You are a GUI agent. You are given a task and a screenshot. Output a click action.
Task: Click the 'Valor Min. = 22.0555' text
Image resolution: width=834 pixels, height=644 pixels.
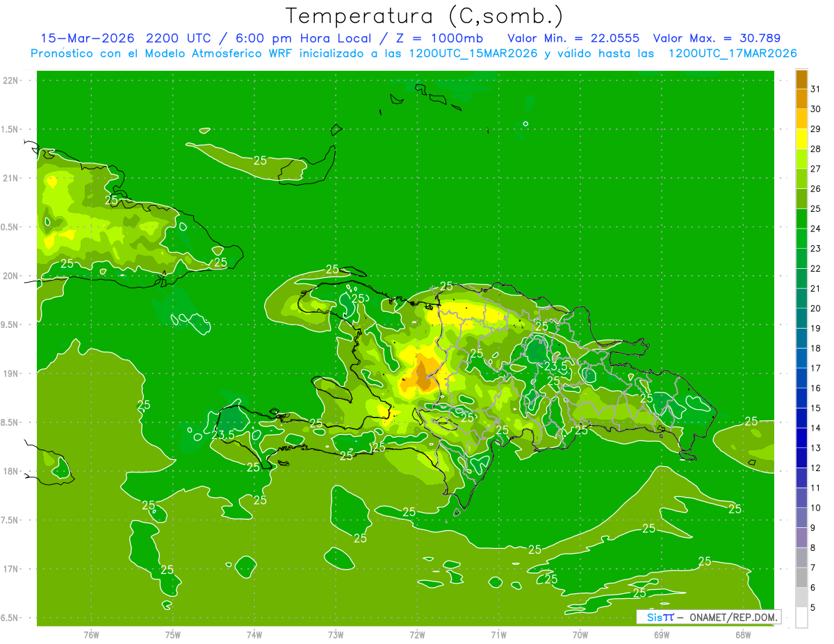click(x=573, y=38)
